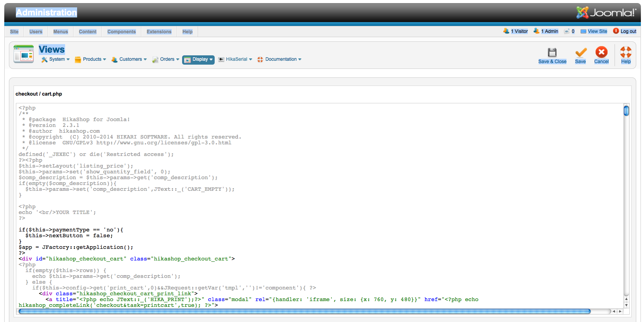Screen dimensions: 644x322
Task: Click the code editor's scroll right arrow
Action: [x=620, y=311]
